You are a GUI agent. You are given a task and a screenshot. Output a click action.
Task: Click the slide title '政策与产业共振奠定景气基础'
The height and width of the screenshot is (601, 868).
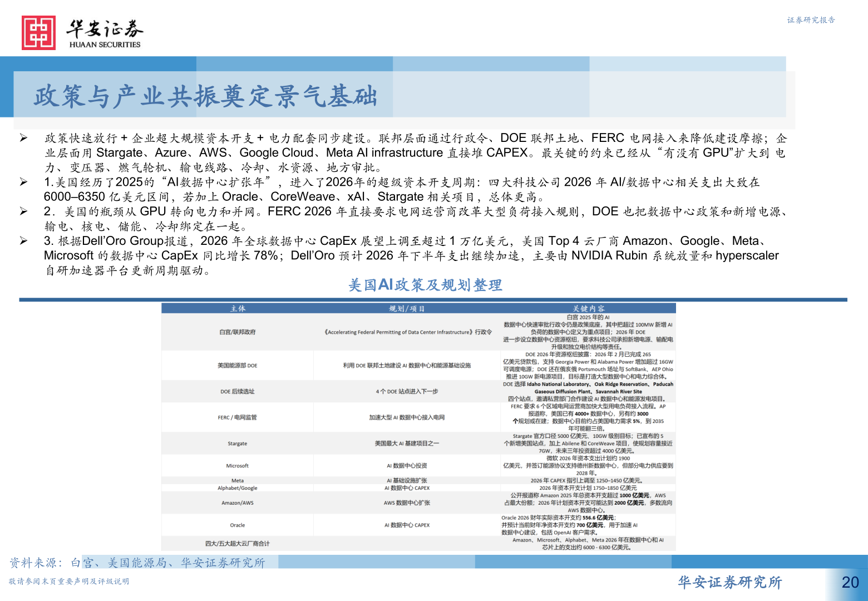tap(205, 96)
